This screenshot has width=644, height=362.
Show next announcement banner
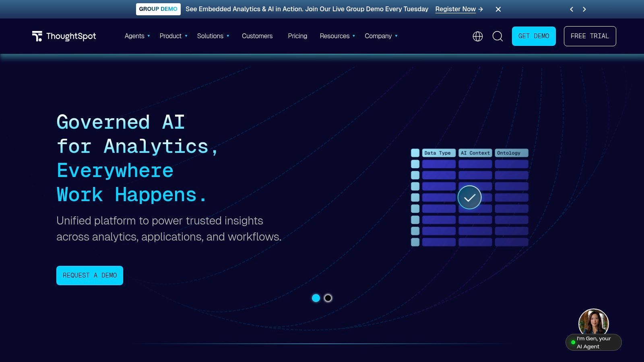point(584,9)
